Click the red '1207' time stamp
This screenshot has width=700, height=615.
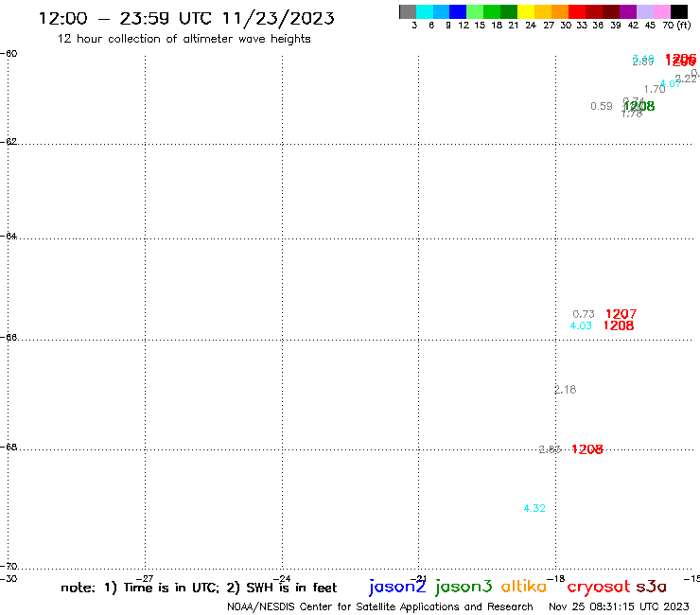[621, 314]
